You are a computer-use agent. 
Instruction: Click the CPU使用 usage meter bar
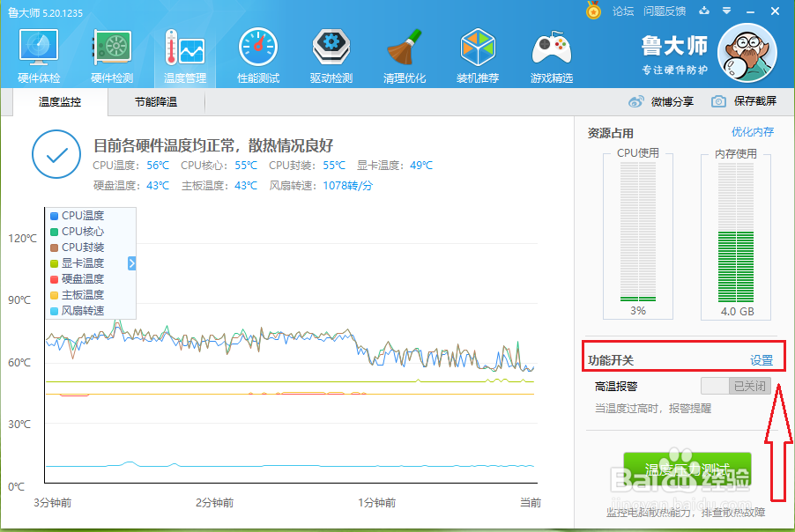point(638,232)
